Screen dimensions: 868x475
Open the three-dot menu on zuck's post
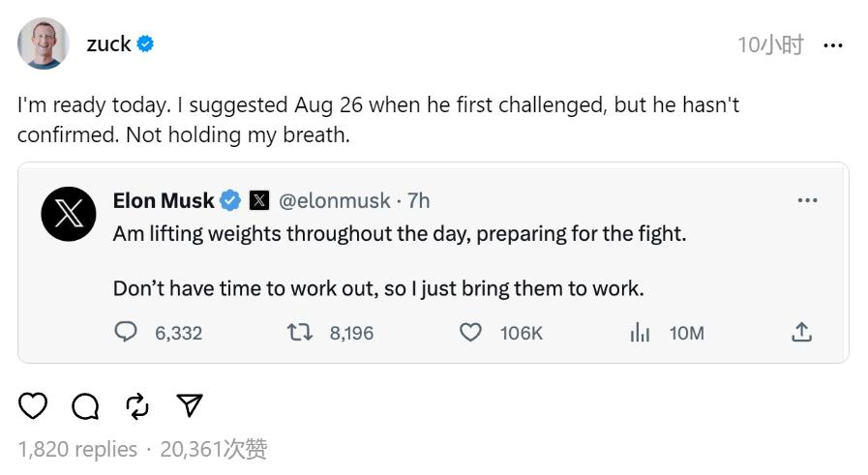pyautogui.click(x=833, y=45)
